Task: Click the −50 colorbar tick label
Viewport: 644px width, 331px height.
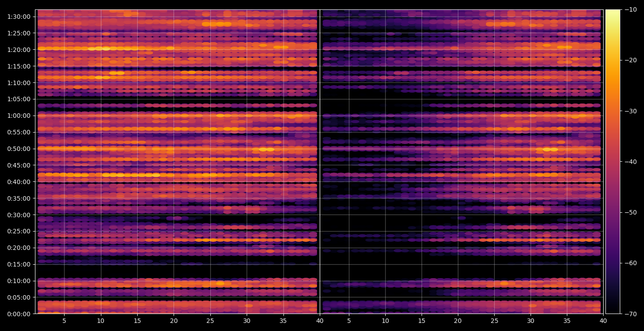Action: pos(631,212)
